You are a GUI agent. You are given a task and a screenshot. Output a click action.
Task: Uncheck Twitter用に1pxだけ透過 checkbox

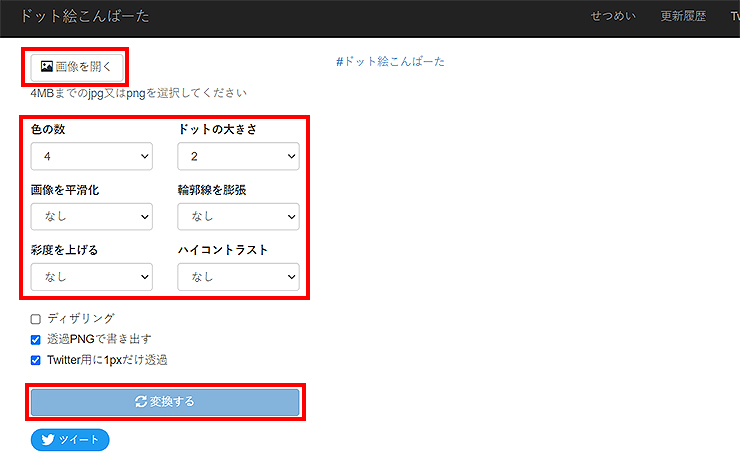tap(36, 360)
